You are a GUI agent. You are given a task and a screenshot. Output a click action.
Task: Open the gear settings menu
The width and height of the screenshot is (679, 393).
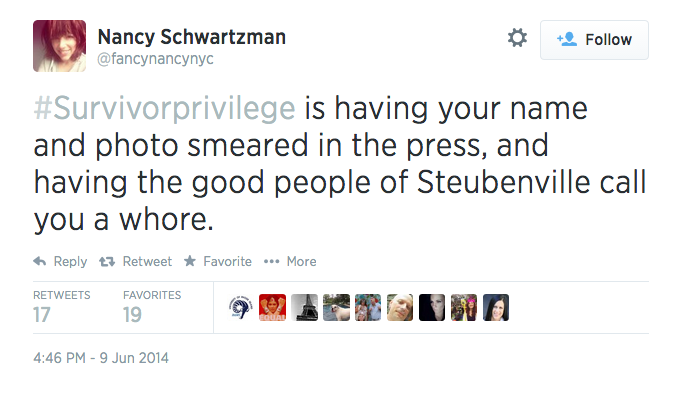(517, 38)
